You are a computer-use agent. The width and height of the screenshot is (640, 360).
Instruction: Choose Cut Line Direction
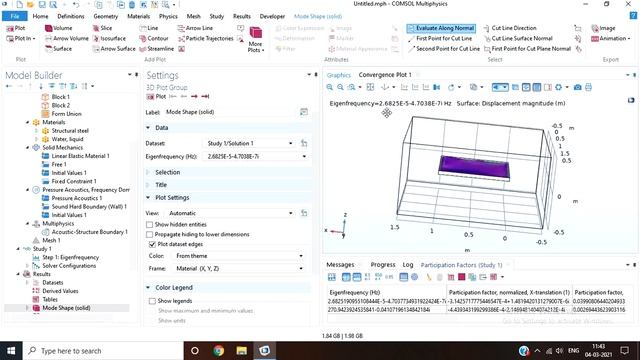(x=510, y=28)
